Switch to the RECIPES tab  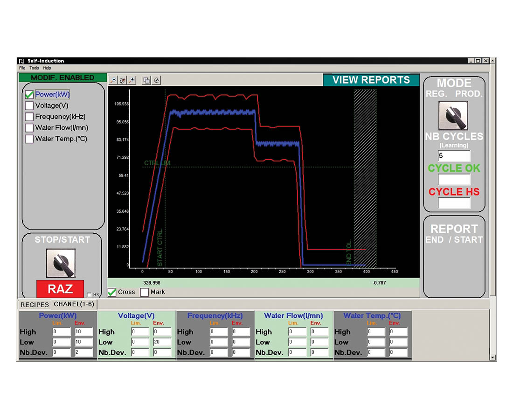click(34, 304)
